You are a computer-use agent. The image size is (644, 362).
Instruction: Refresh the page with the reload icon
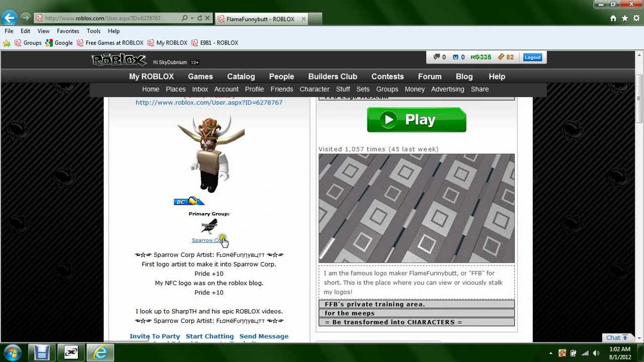click(x=200, y=18)
